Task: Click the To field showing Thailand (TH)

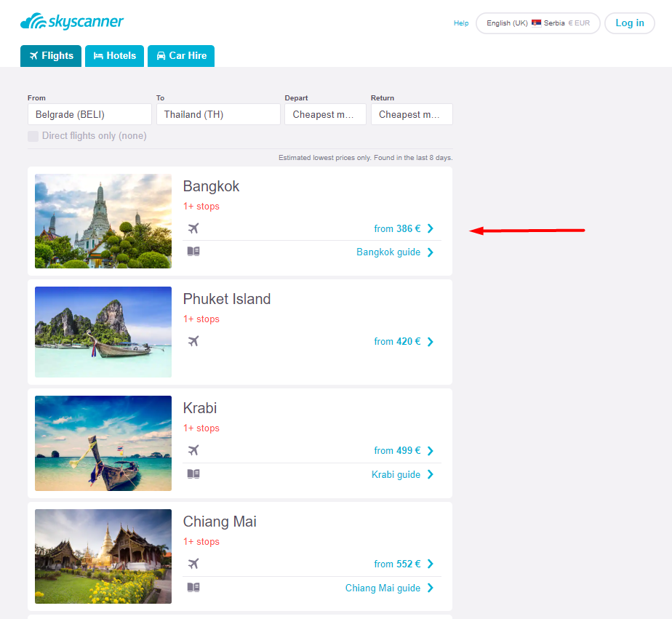Action: (x=218, y=114)
